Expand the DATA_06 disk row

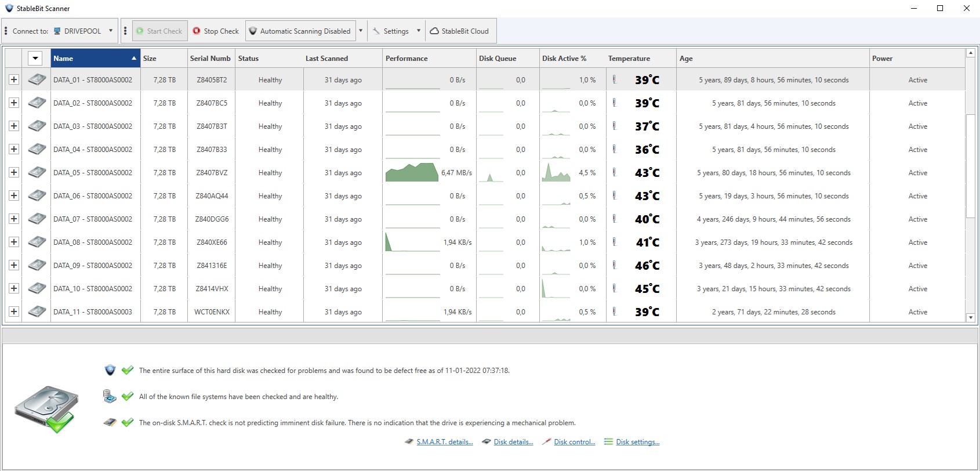(14, 195)
